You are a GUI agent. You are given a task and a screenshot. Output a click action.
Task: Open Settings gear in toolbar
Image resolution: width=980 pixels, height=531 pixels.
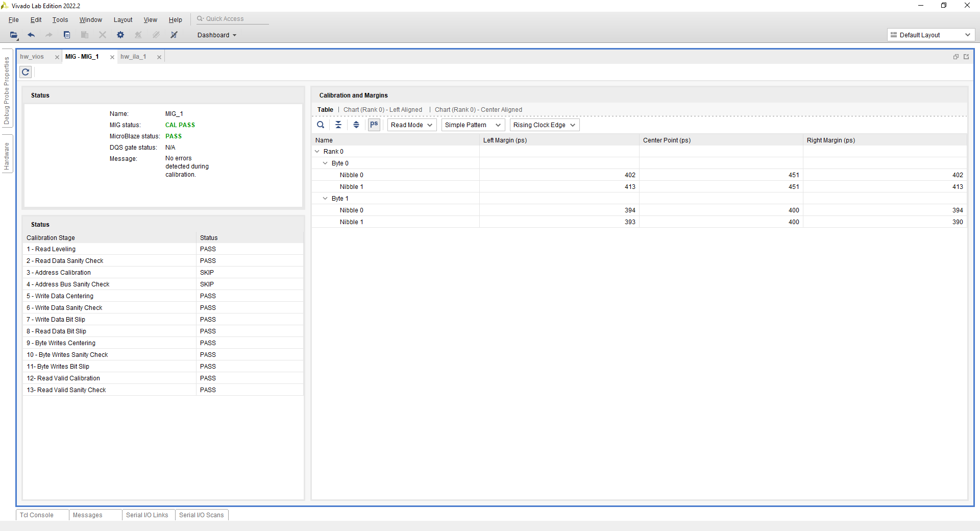pos(120,35)
